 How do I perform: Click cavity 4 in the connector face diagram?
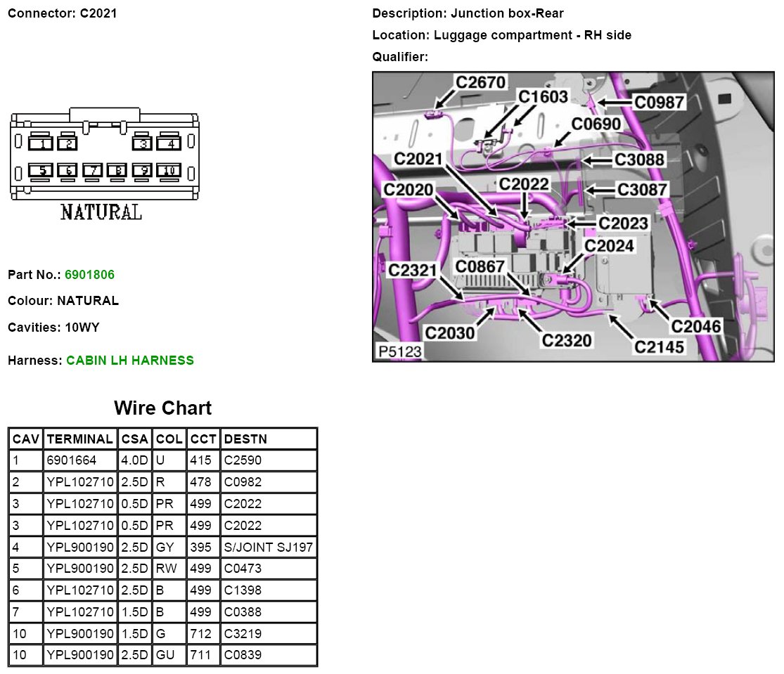point(168,144)
